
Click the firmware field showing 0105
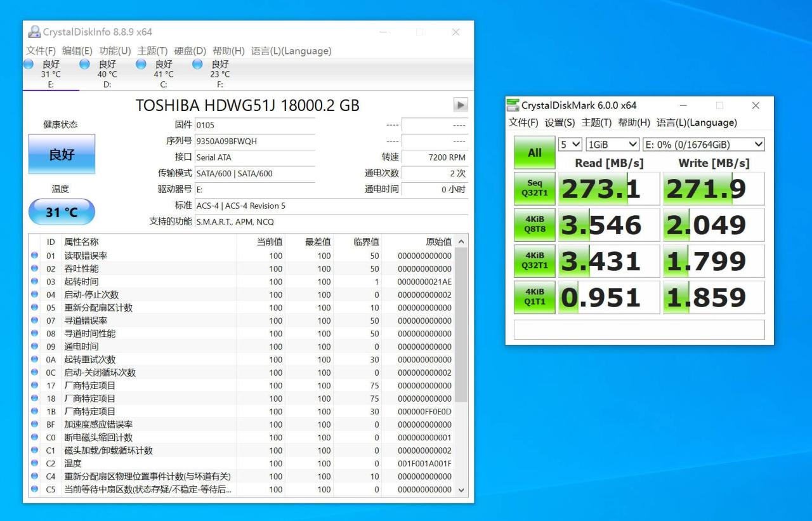(254, 125)
